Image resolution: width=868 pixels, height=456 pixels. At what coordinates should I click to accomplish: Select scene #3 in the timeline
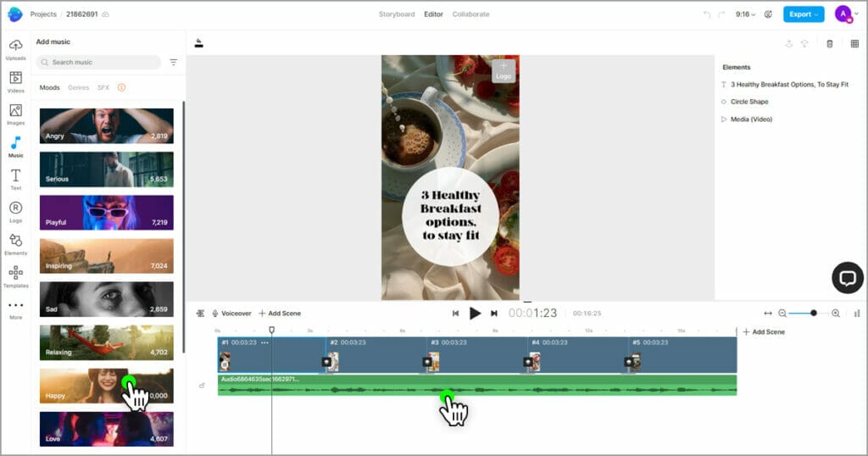(476, 355)
